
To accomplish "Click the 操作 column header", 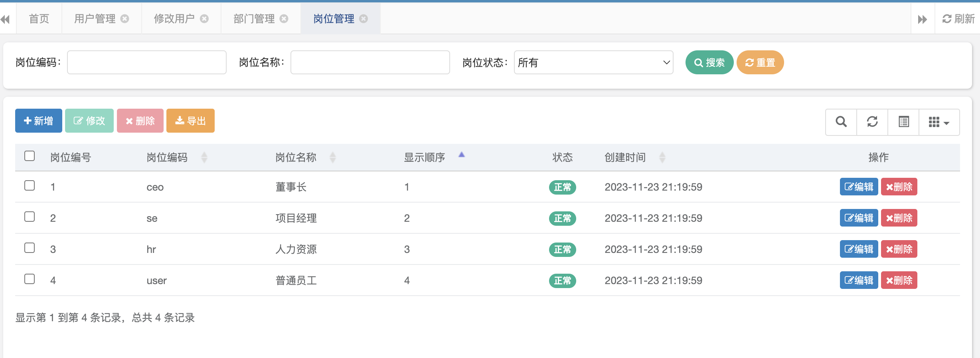I will (879, 157).
